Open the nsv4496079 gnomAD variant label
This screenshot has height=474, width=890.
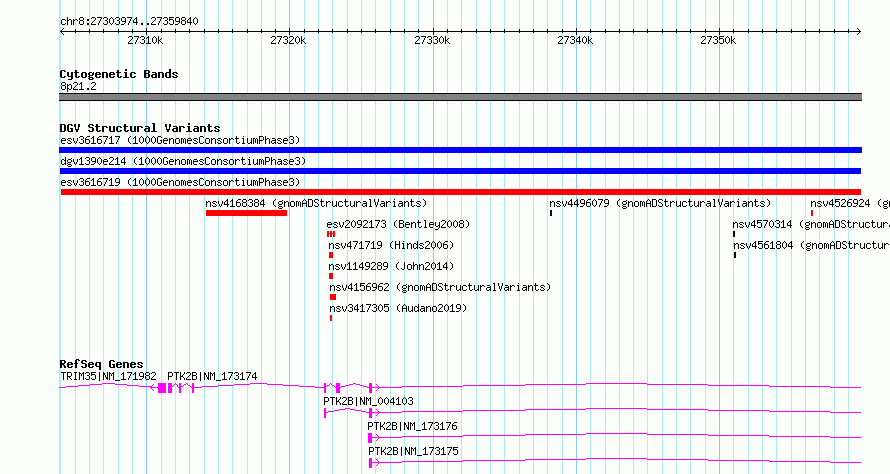(660, 203)
